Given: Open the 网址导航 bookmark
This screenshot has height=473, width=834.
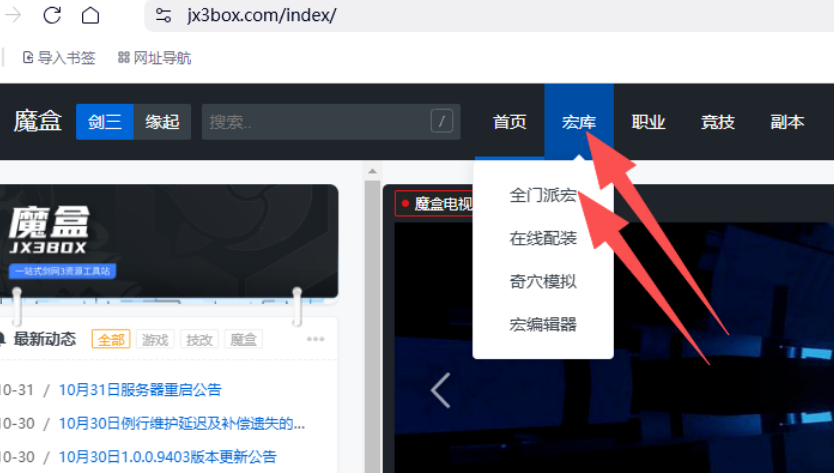Looking at the screenshot, I should coord(154,58).
